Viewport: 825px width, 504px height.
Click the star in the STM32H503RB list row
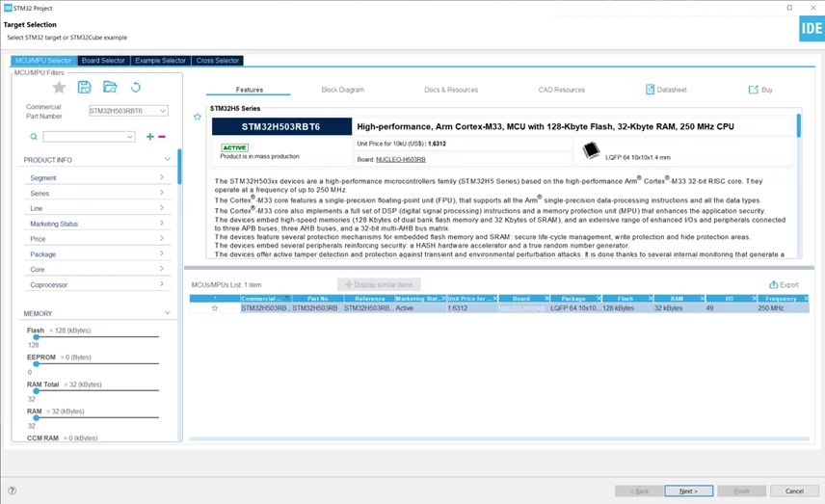215,308
